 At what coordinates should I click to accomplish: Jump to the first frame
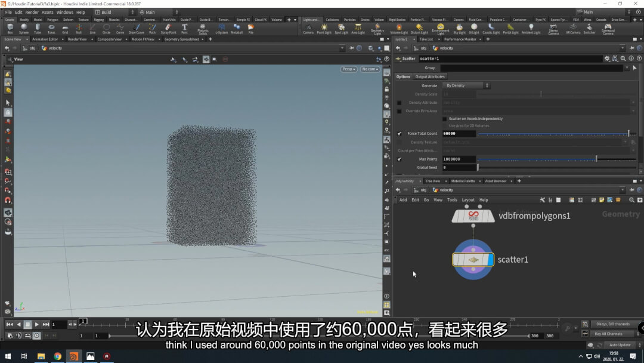point(9,324)
